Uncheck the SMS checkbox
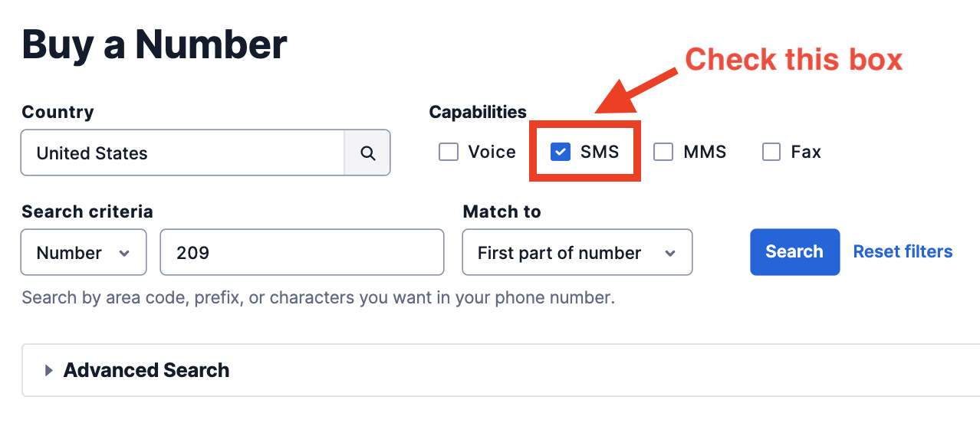This screenshot has height=423, width=980. [x=561, y=152]
